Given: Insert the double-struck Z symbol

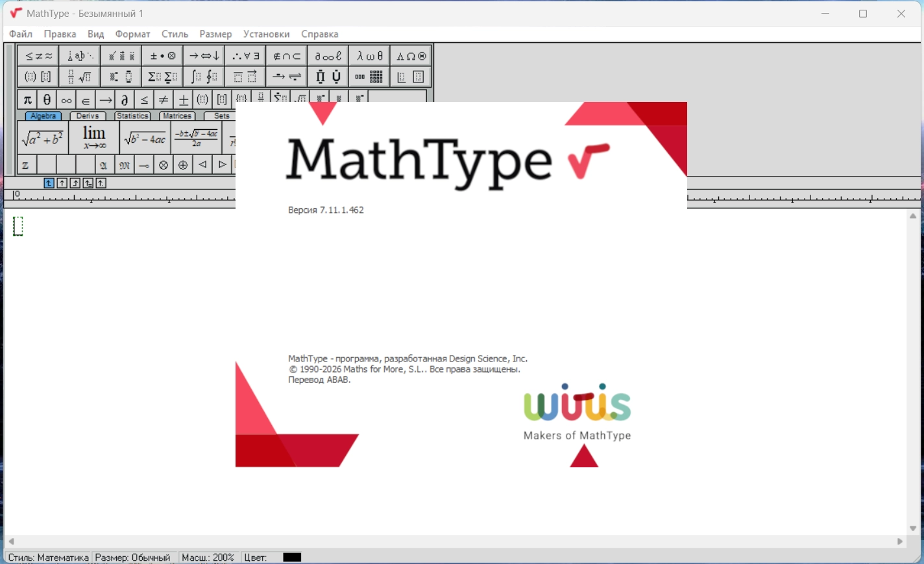Looking at the screenshot, I should point(27,165).
